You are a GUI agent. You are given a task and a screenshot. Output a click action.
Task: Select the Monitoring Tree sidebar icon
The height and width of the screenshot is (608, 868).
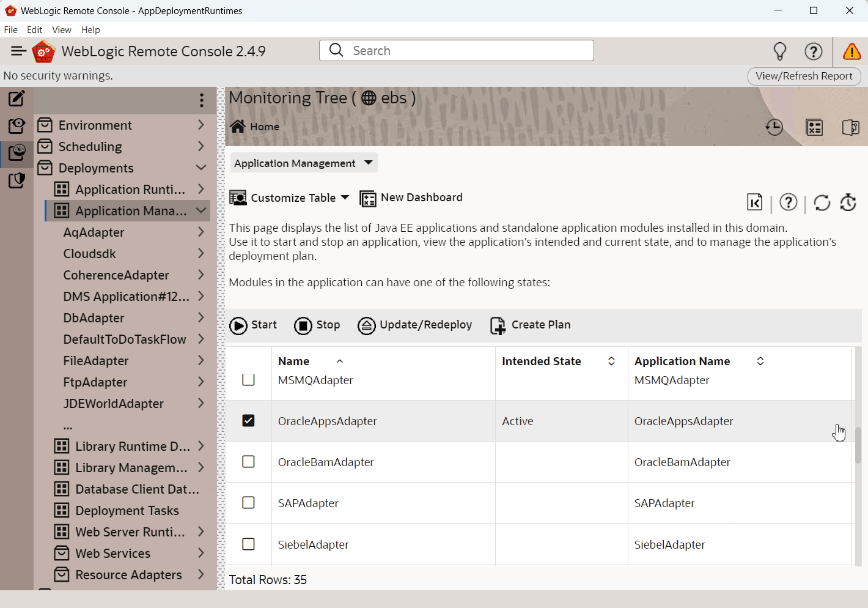pyautogui.click(x=17, y=152)
